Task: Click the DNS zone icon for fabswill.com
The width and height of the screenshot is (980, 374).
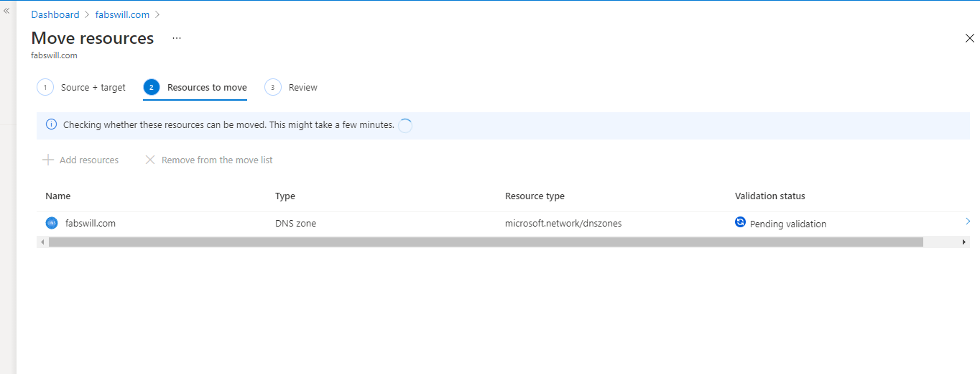Action: tap(51, 223)
